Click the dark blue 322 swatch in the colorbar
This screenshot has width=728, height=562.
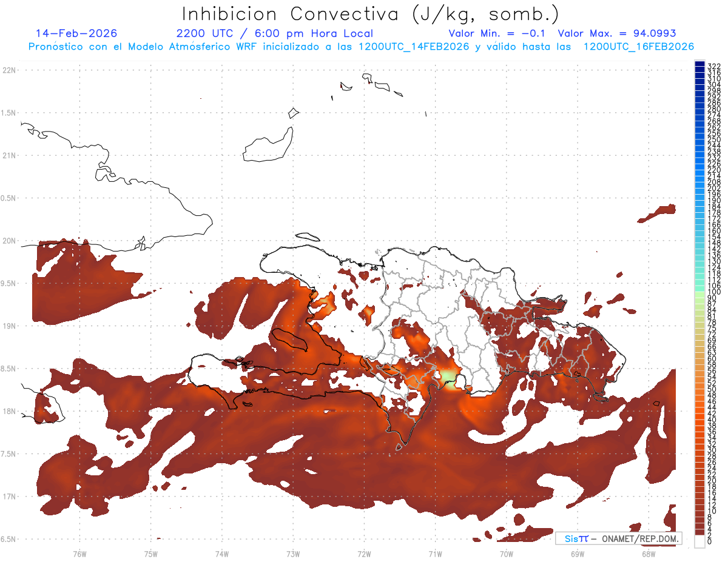[x=700, y=65]
